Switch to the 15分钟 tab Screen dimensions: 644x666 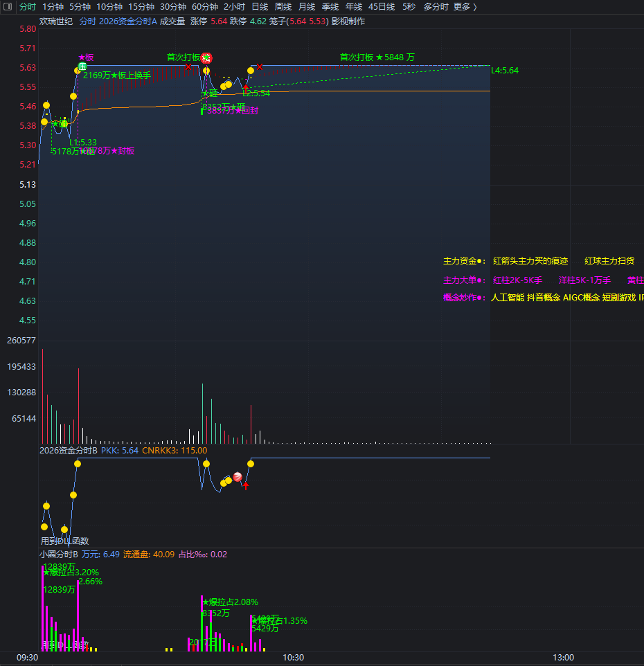click(141, 7)
